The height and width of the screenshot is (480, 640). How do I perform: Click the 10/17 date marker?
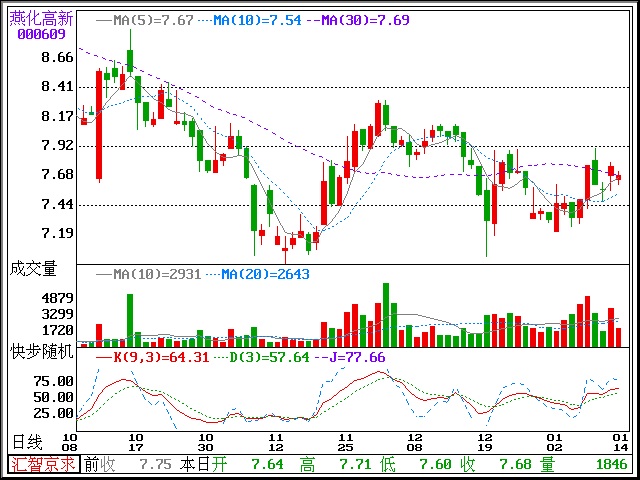(x=136, y=442)
